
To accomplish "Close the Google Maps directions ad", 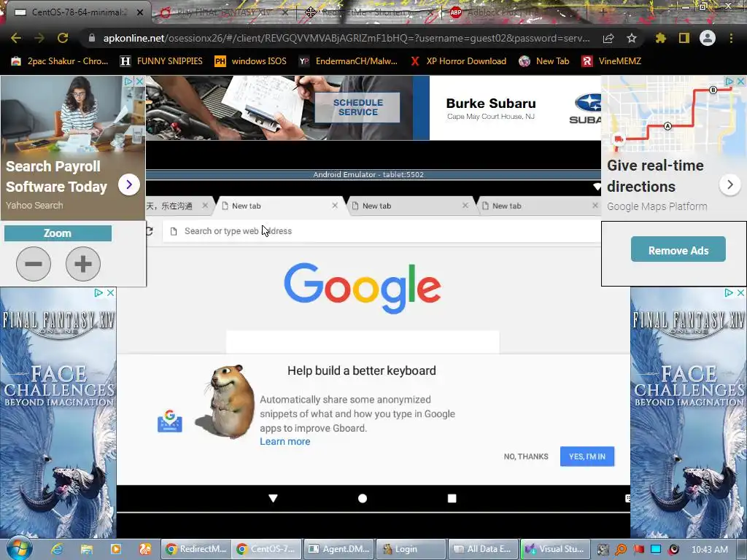I will coord(741,82).
